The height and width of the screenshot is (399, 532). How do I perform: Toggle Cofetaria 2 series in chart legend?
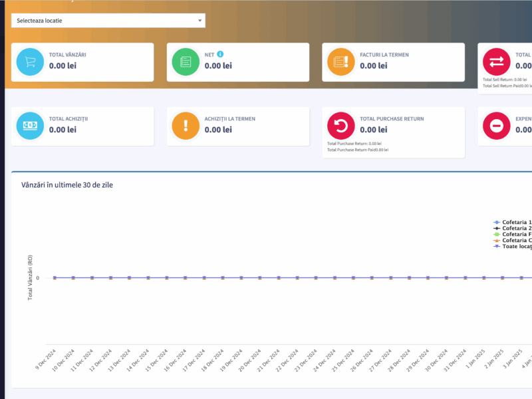516,228
